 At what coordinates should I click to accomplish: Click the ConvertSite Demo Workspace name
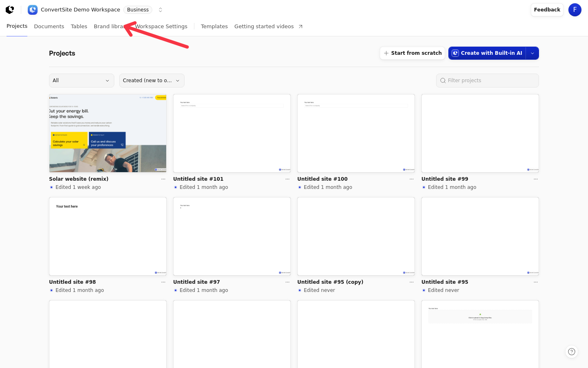(x=80, y=10)
